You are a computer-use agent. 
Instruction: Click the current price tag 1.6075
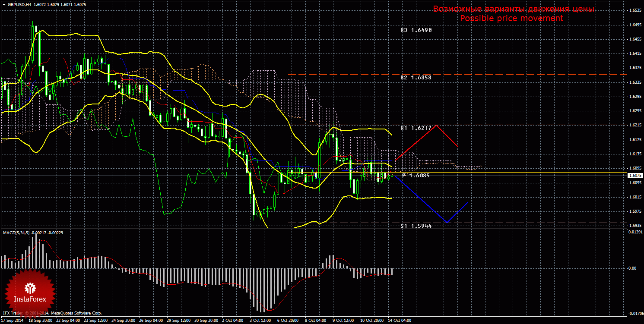[x=635, y=176]
